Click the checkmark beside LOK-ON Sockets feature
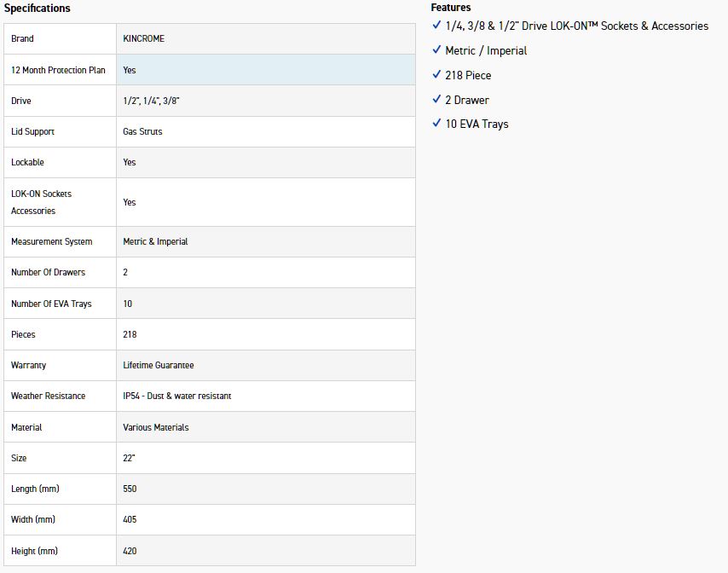This screenshot has height=573, width=728. 436,26
